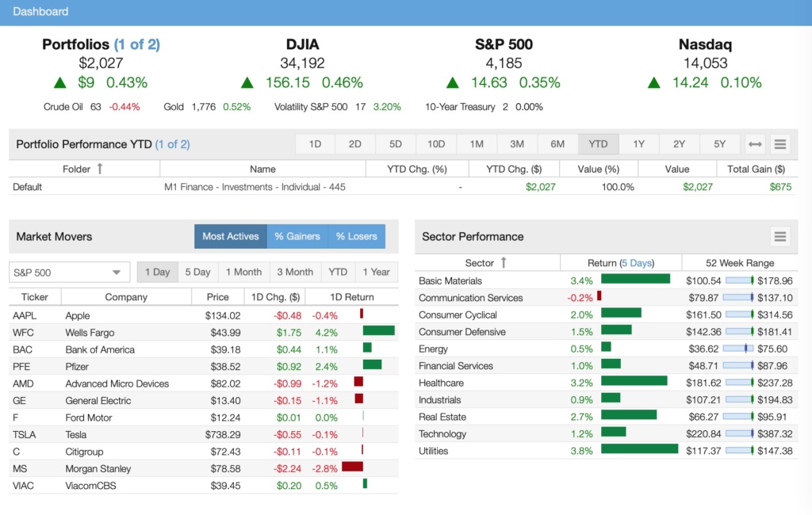812x515 pixels.
Task: Click the Healthcare sector
Action: point(441,383)
